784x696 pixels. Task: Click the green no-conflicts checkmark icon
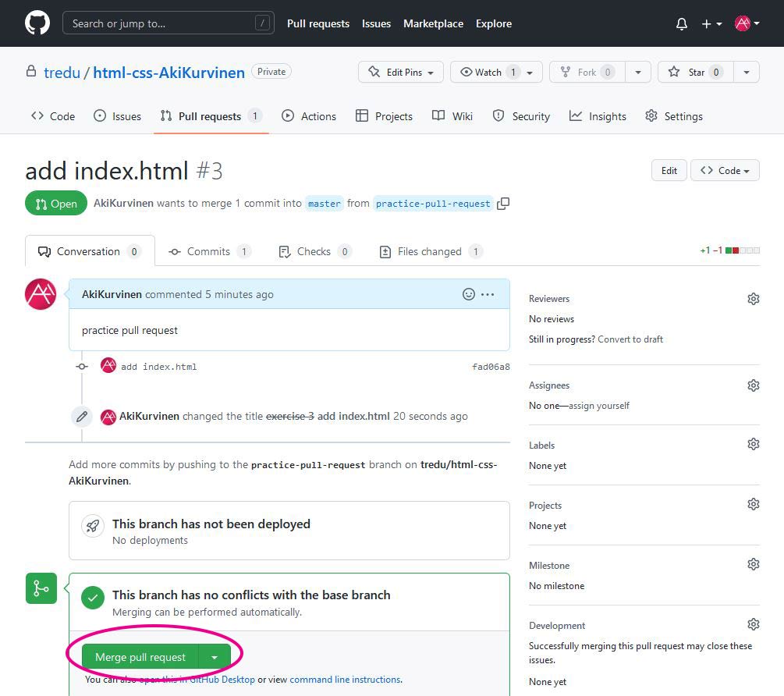point(93,598)
